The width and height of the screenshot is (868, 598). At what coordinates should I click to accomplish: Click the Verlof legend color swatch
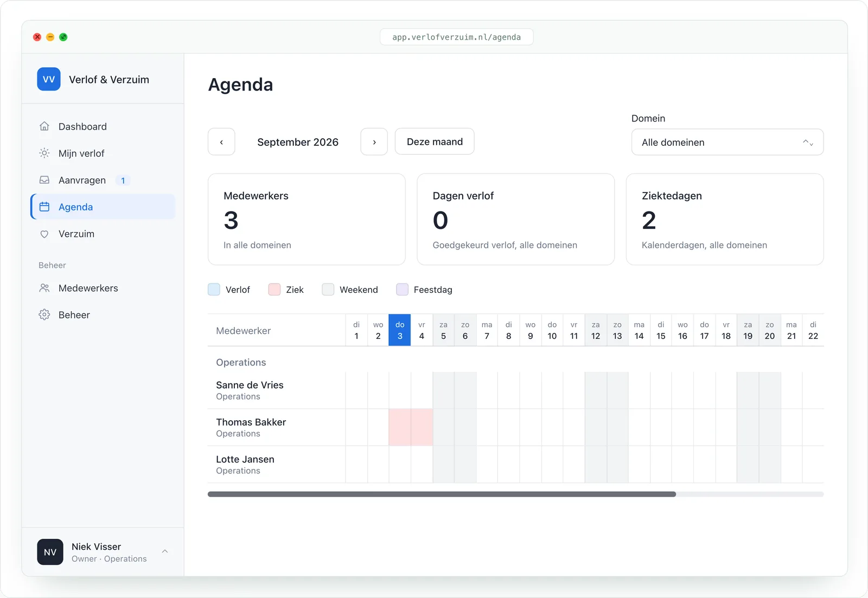tap(214, 290)
